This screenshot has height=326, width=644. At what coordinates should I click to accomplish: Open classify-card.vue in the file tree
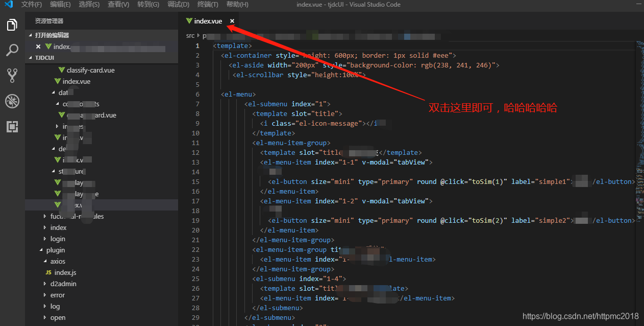click(x=90, y=70)
